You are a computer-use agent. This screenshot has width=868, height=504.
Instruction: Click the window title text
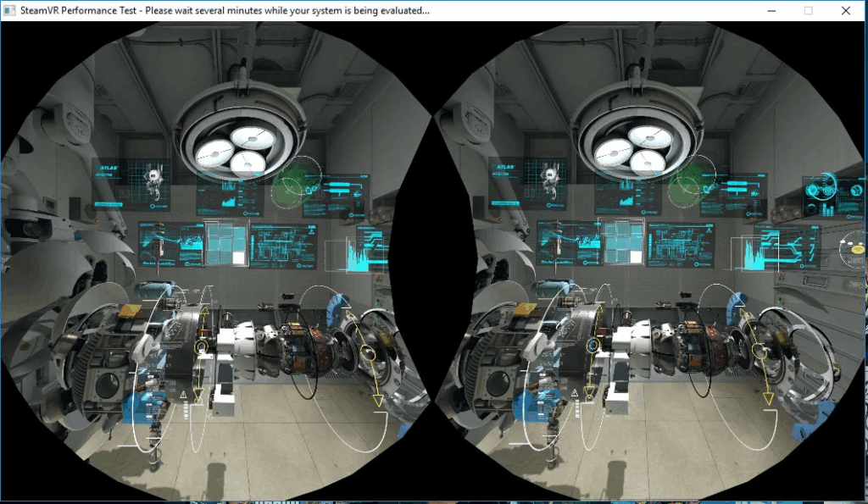click(x=225, y=10)
